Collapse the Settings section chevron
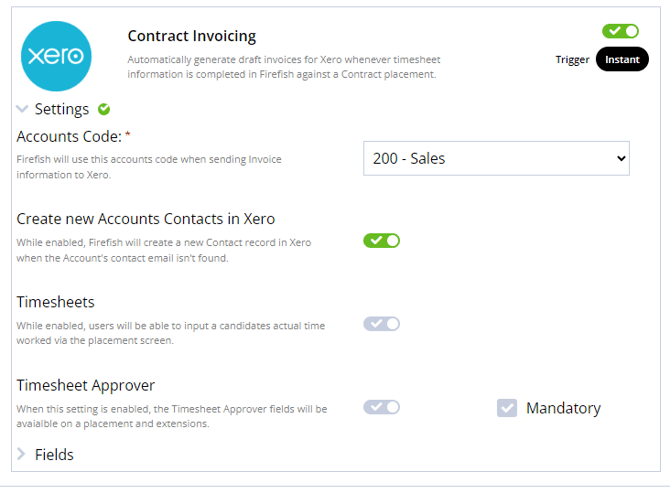 [22, 109]
